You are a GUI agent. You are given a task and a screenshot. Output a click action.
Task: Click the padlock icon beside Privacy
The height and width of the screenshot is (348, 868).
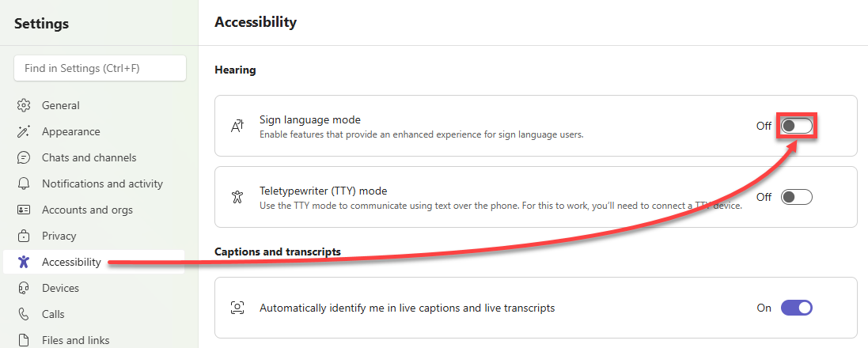click(24, 236)
